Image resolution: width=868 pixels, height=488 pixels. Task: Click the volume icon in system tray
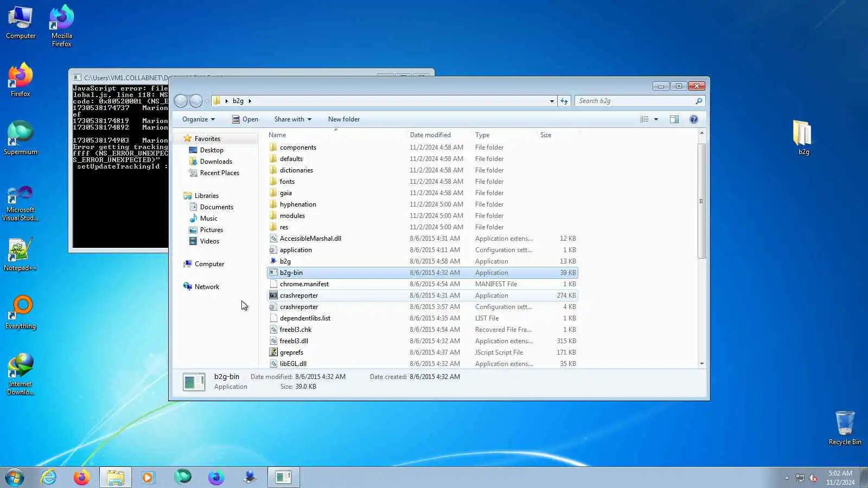(x=813, y=478)
